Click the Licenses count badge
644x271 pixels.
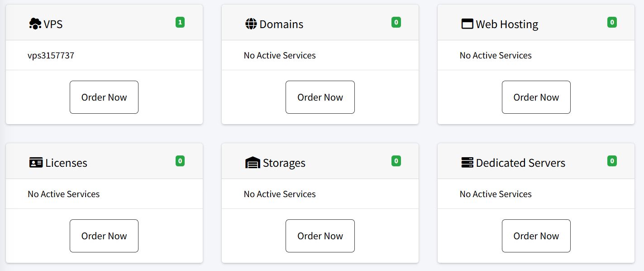(x=180, y=161)
